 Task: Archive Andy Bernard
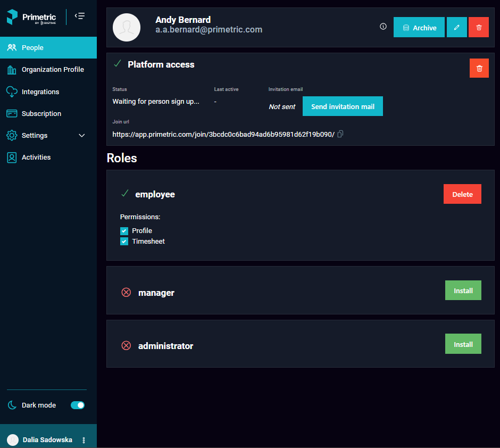point(419,28)
